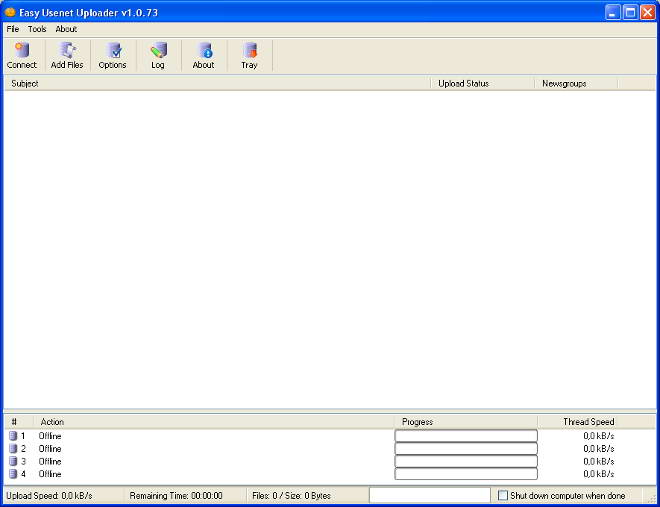This screenshot has height=507, width=660.
Task: Click thread 1 progress bar
Action: pos(466,436)
